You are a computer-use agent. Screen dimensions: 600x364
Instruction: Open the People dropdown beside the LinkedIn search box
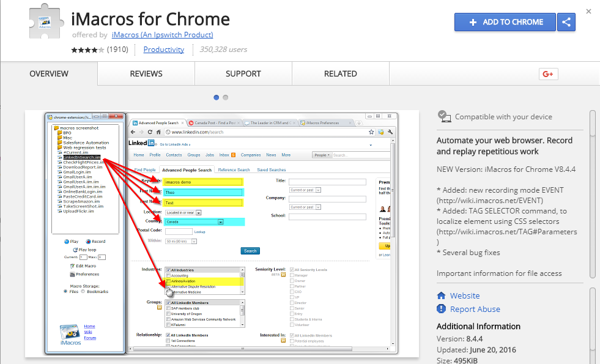point(322,155)
